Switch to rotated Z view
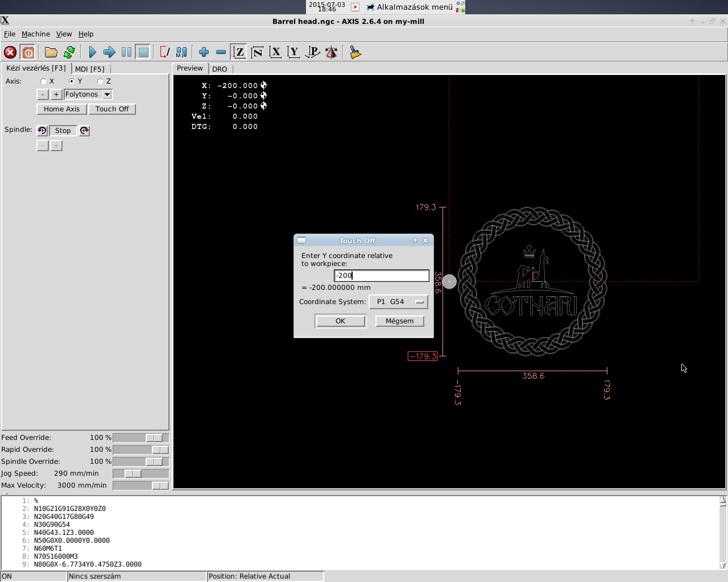The height and width of the screenshot is (582, 728). [x=257, y=52]
